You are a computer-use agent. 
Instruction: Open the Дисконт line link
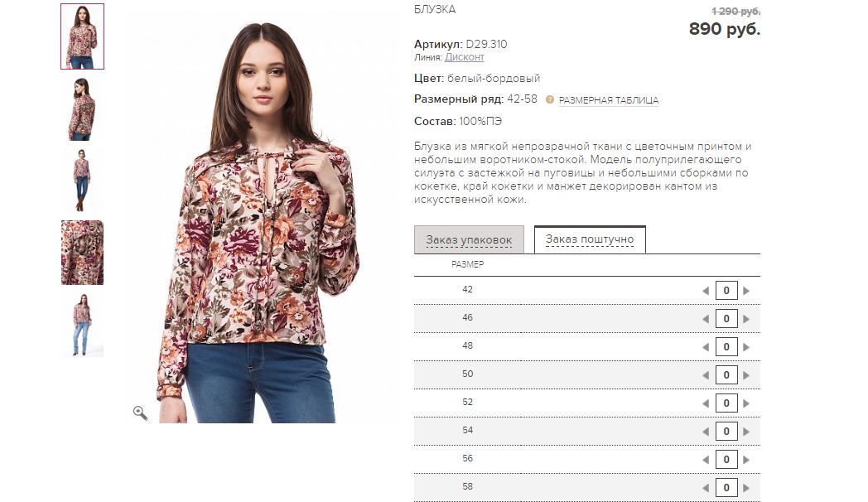464,57
